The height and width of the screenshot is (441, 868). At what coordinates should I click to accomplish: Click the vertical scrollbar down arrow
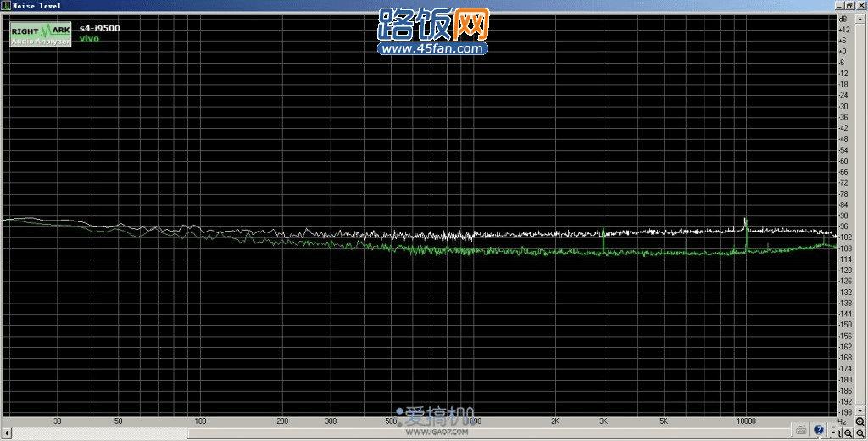tap(860, 410)
